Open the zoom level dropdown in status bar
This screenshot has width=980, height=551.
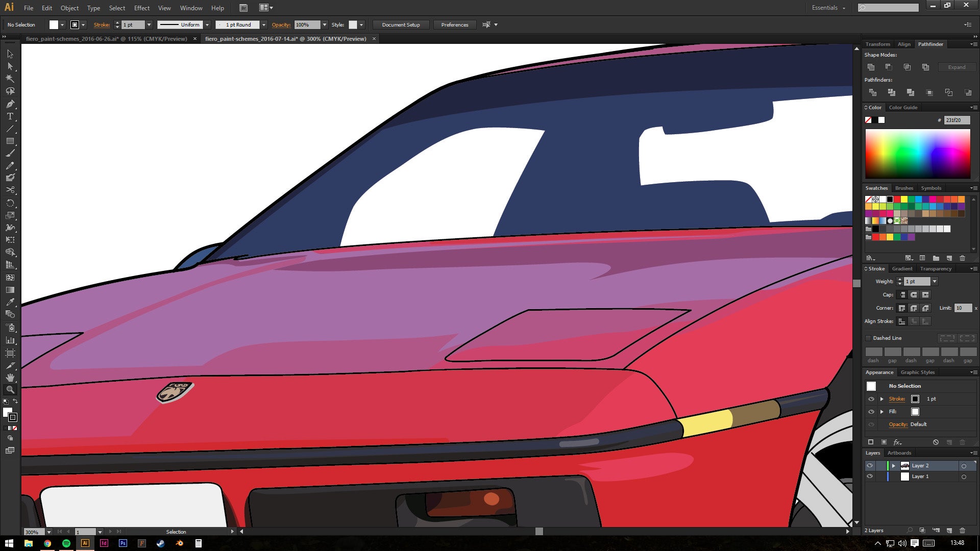[x=49, y=532]
